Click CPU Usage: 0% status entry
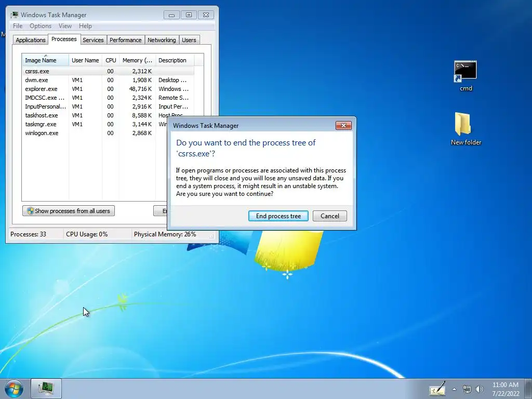The image size is (532, 399). [87, 234]
